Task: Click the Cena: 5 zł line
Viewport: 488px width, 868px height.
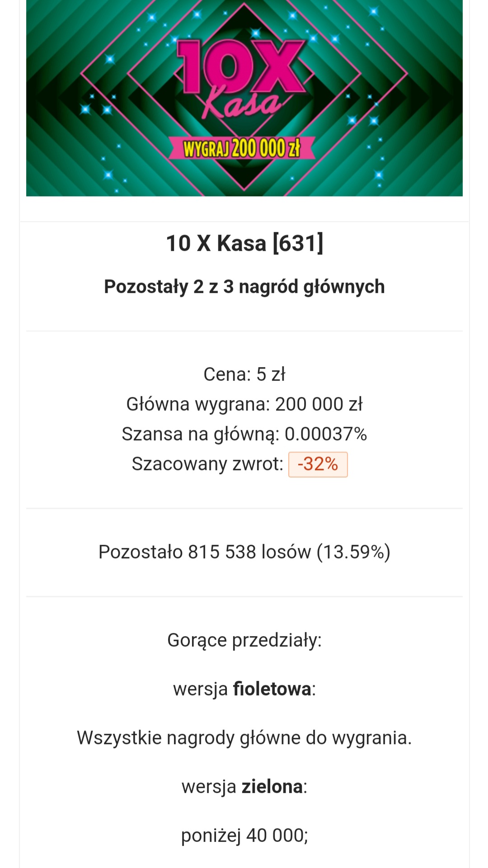Action: coord(244,374)
